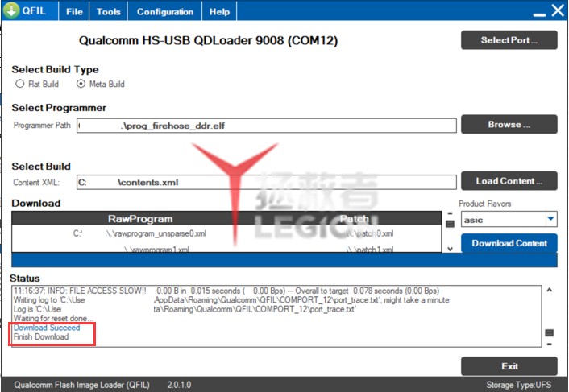Open the Help menu
The image size is (569, 392).
219,11
